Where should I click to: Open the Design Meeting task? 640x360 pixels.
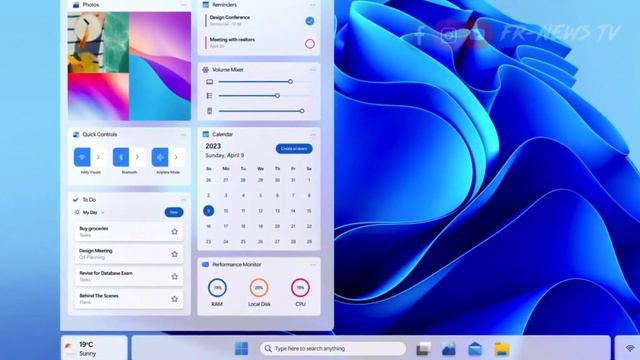129,254
